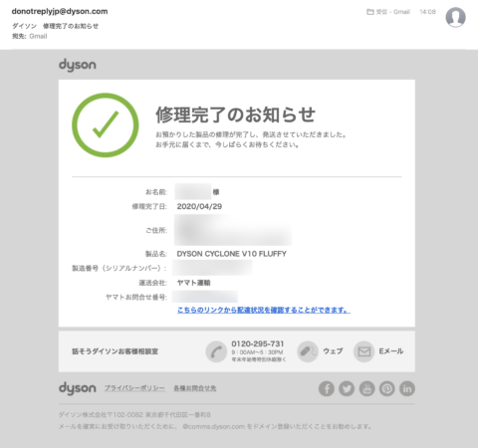Click the green checkmark circle icon
Image resolution: width=478 pixels, height=448 pixels.
click(x=106, y=125)
